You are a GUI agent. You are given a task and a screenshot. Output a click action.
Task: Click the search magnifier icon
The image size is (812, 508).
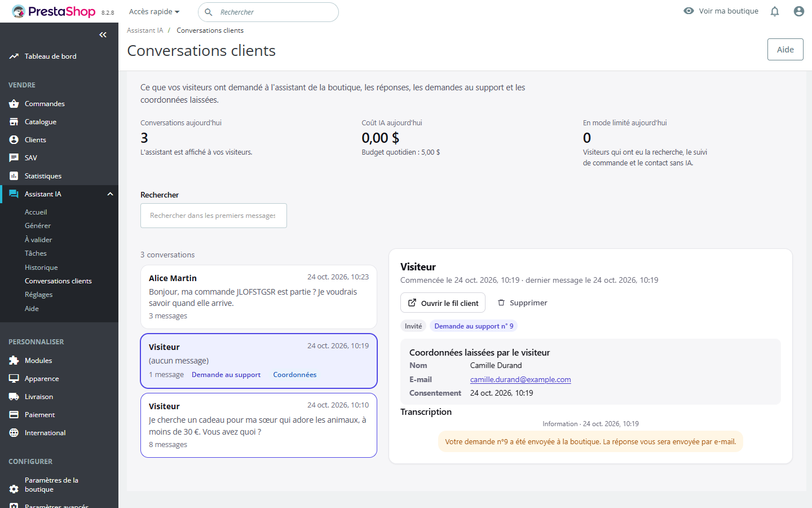coord(209,12)
